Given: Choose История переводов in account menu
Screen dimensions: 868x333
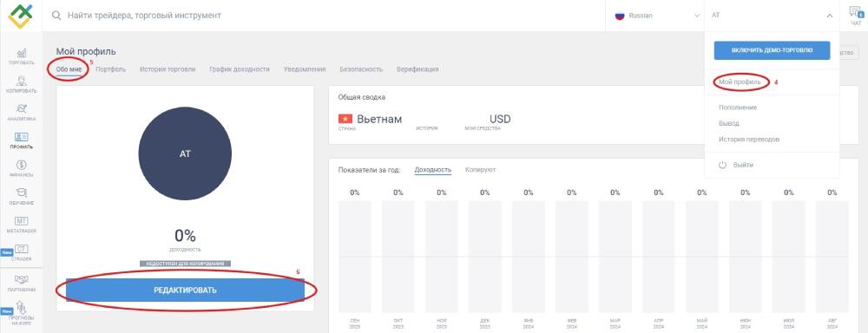Looking at the screenshot, I should point(749,140).
